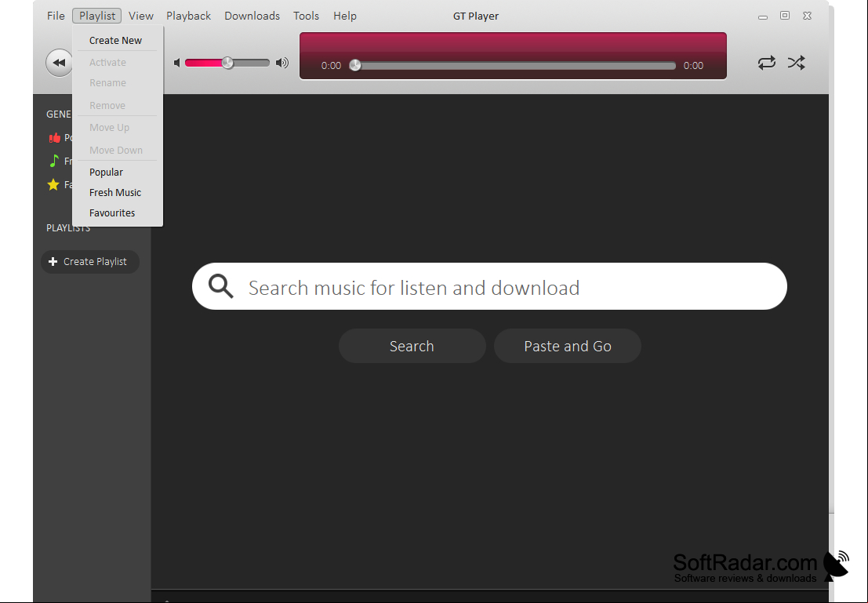This screenshot has width=868, height=603.
Task: Minimize the GT Player window
Action: click(763, 16)
